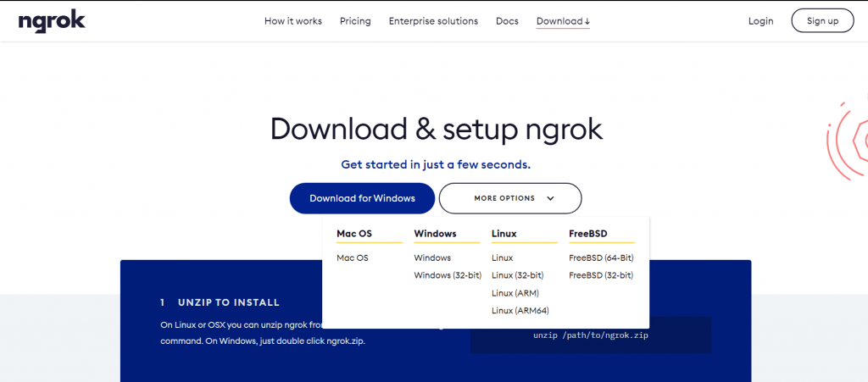The image size is (868, 382).
Task: Select Linux (ARM64) download
Action: coord(520,311)
